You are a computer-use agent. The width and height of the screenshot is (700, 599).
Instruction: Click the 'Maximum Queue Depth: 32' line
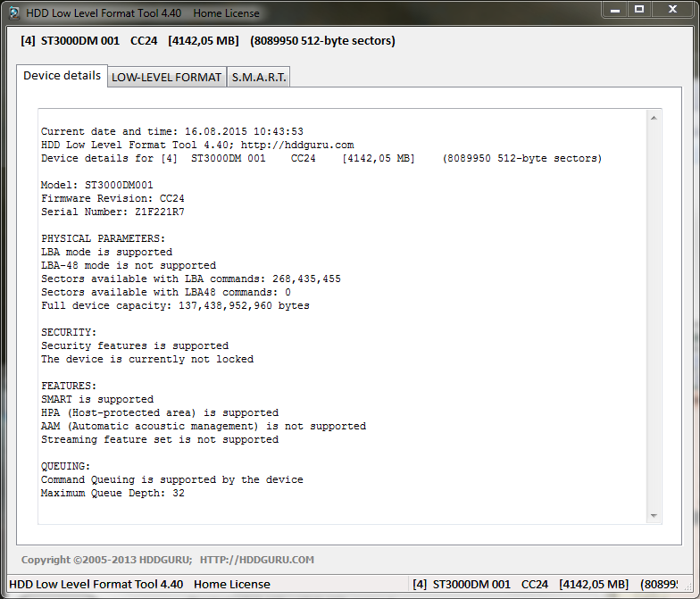point(112,493)
